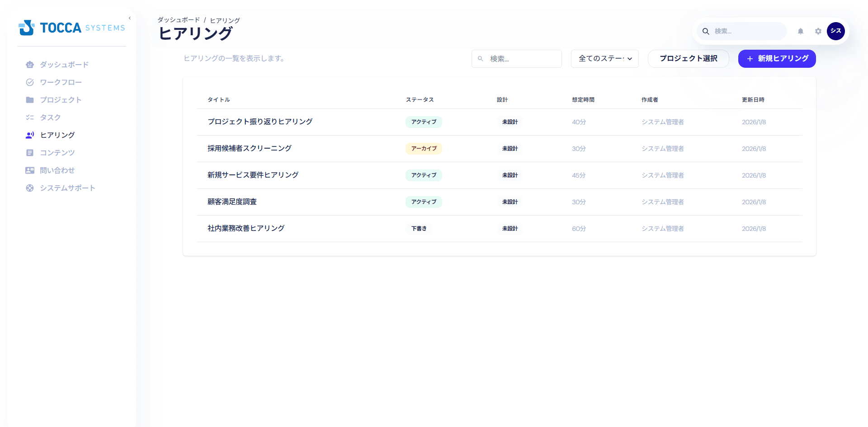This screenshot has width=868, height=427.
Task: Click the 新規ヒアリング button
Action: (x=777, y=59)
